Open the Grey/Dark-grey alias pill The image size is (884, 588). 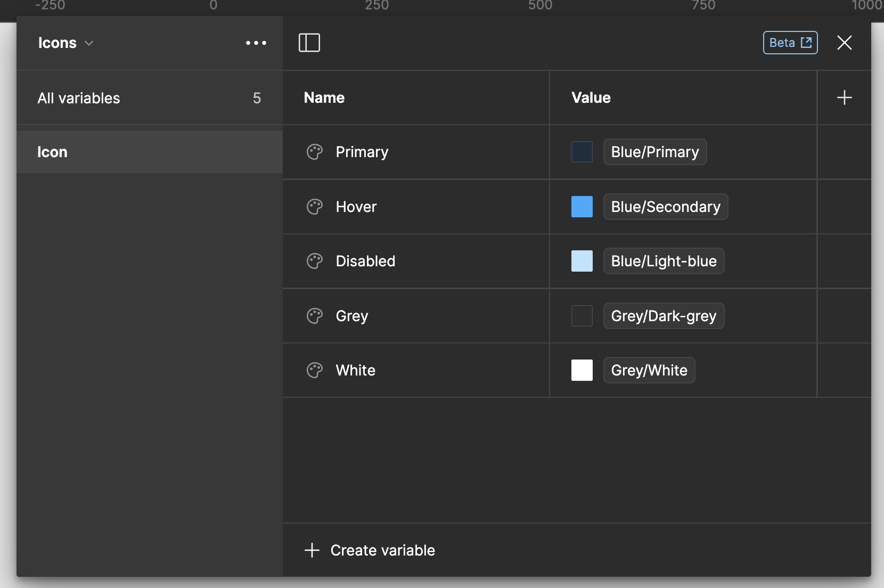pyautogui.click(x=664, y=315)
